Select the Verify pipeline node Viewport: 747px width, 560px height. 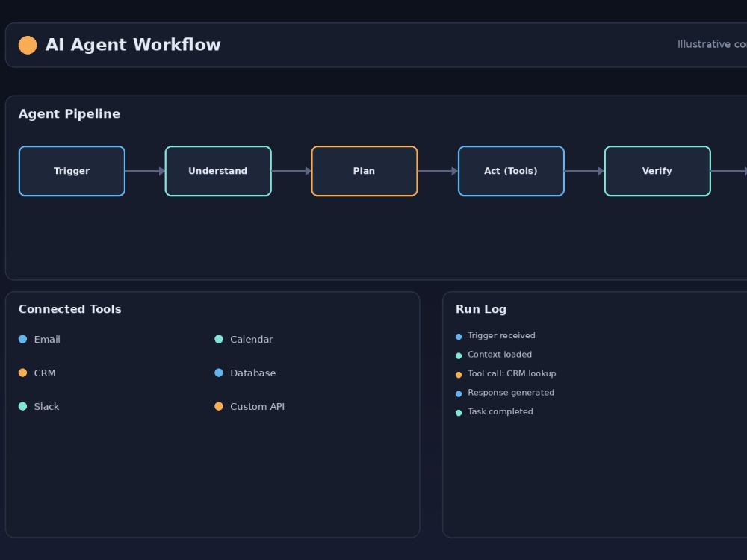(x=657, y=171)
